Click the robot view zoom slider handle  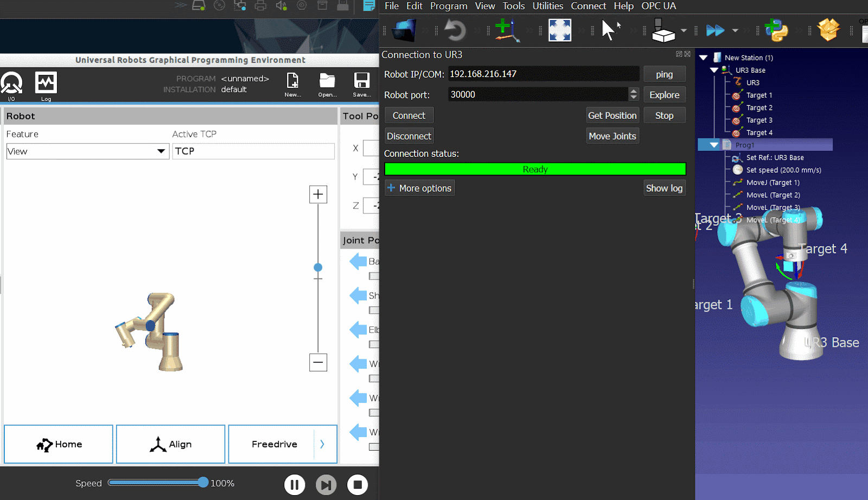318,267
